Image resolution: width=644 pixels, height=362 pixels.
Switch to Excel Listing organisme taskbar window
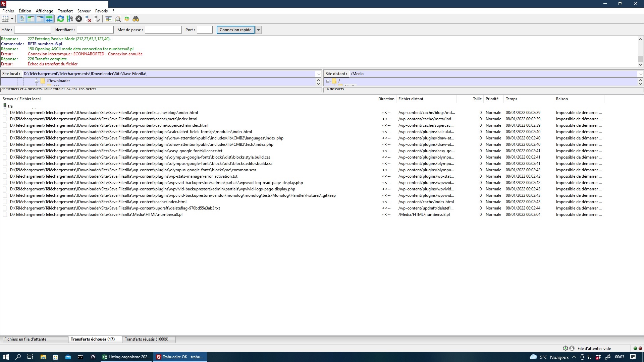[126, 357]
